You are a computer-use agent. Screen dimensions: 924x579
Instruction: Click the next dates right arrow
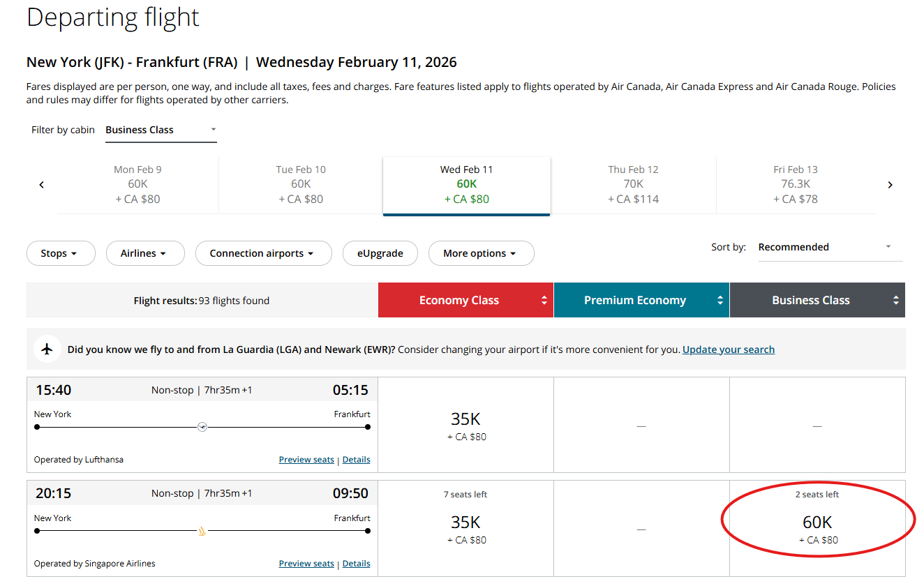click(x=890, y=185)
